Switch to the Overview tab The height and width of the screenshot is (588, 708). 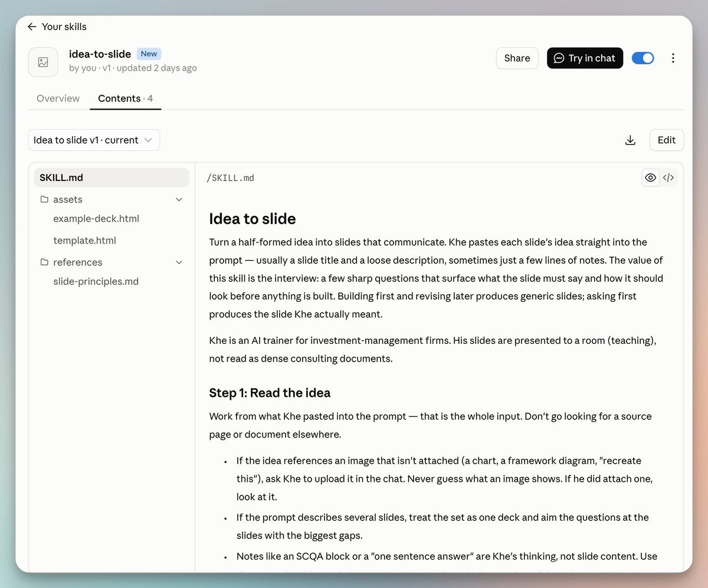pos(58,98)
